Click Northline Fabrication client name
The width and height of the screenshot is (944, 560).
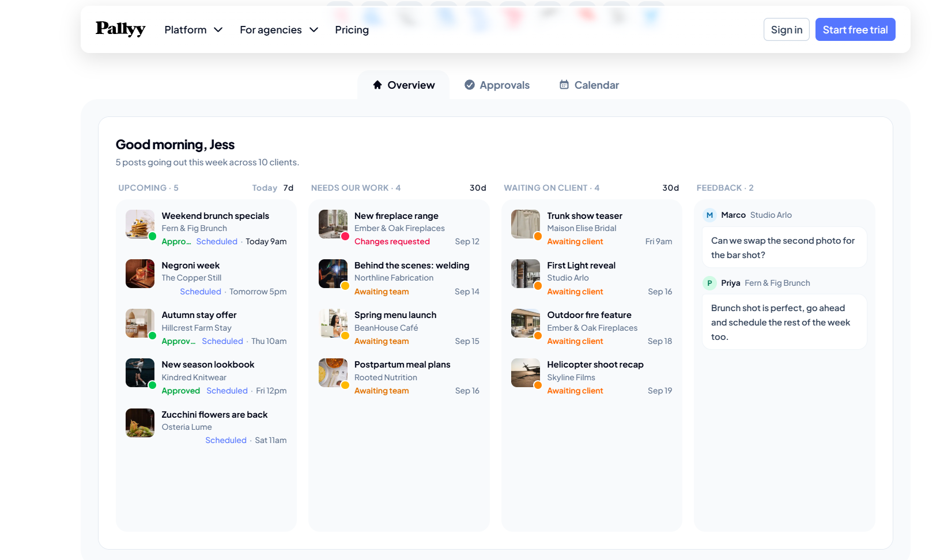click(x=394, y=278)
